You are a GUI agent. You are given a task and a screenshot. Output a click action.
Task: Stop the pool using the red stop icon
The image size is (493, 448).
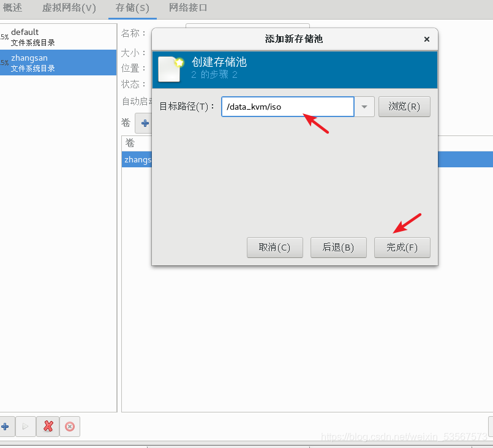tap(69, 427)
